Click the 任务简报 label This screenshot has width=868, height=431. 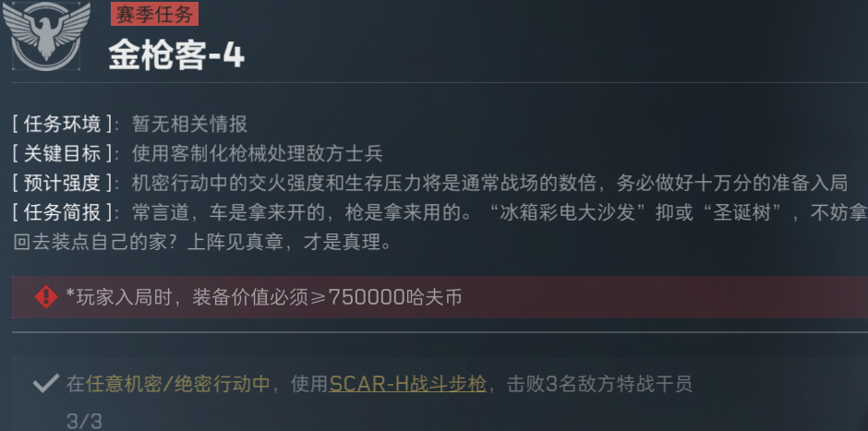(63, 212)
